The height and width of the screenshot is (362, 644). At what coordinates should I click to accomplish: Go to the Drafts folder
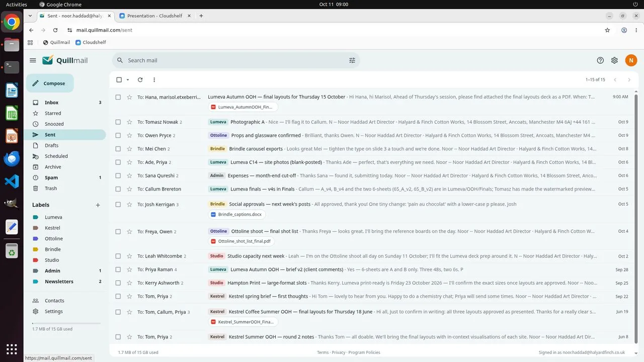tap(66, 145)
